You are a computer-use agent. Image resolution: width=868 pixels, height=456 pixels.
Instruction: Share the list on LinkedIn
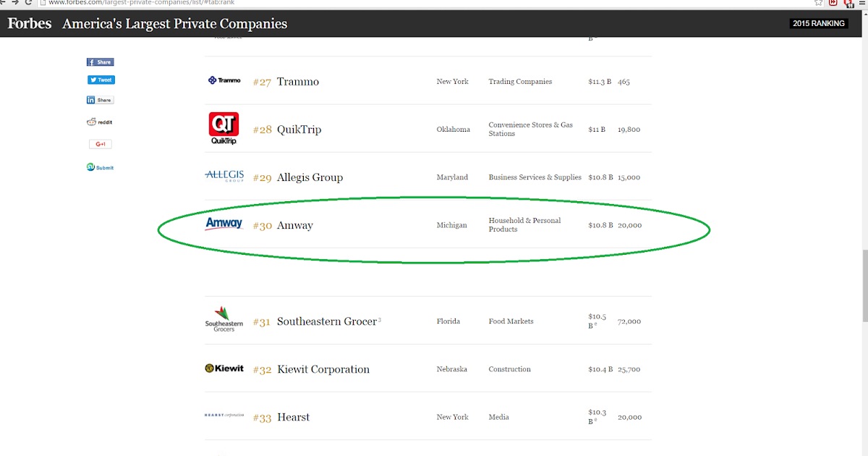pyautogui.click(x=100, y=99)
